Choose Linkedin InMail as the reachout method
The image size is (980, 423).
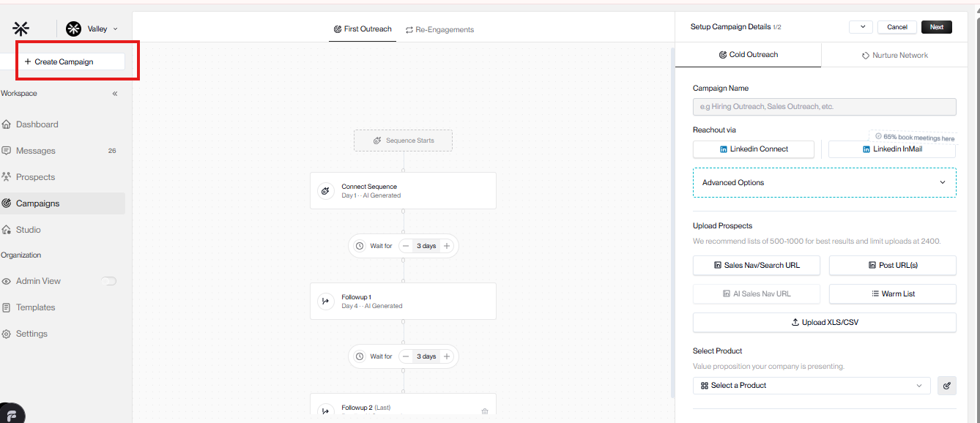point(892,149)
